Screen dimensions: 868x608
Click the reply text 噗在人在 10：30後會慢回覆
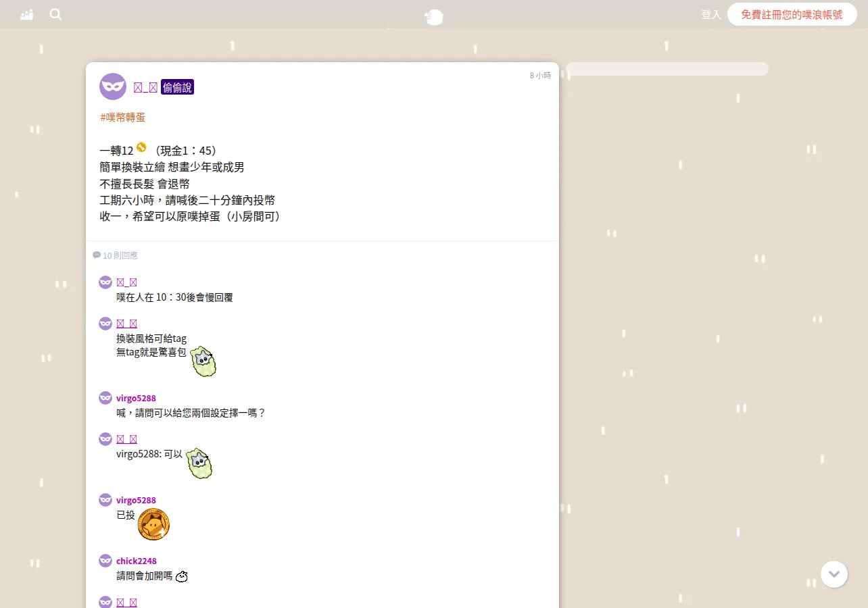[174, 297]
